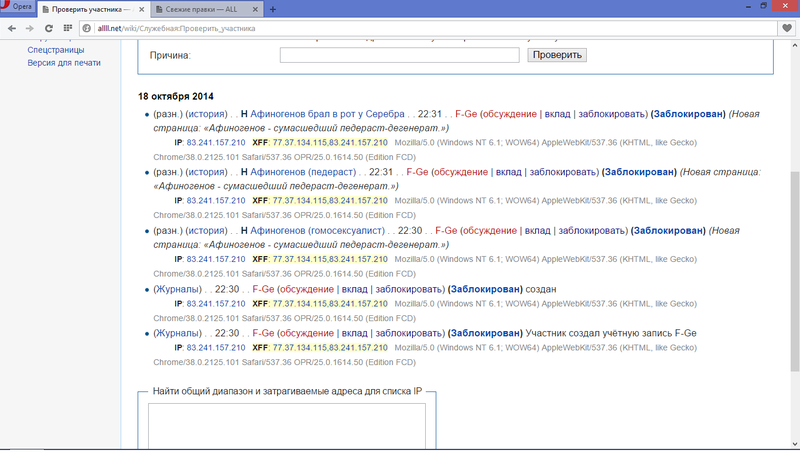
Task: Go forward to the next page
Action: (30, 29)
